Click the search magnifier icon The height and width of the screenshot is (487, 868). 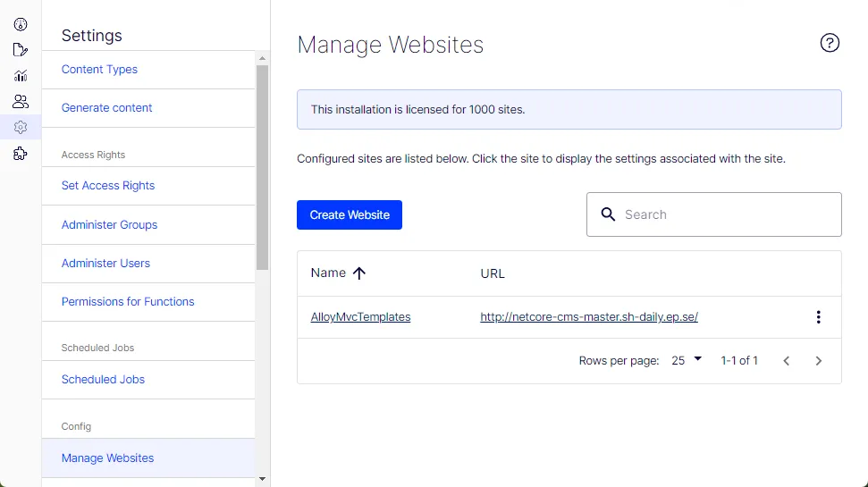click(608, 214)
